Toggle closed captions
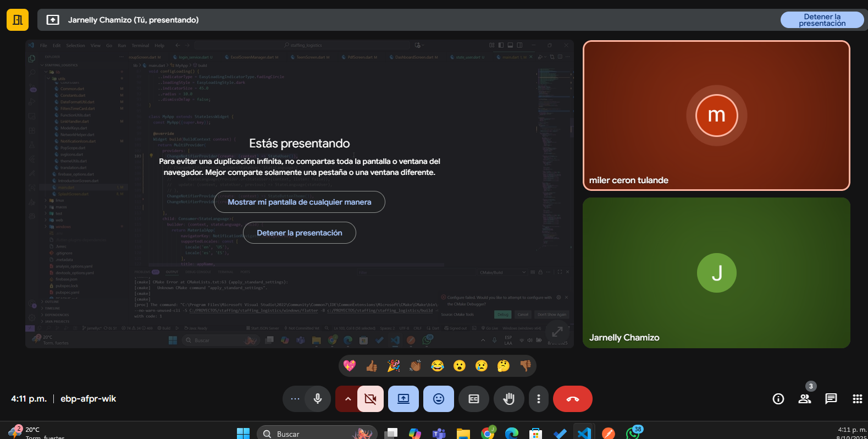This screenshot has height=439, width=868. 474,399
